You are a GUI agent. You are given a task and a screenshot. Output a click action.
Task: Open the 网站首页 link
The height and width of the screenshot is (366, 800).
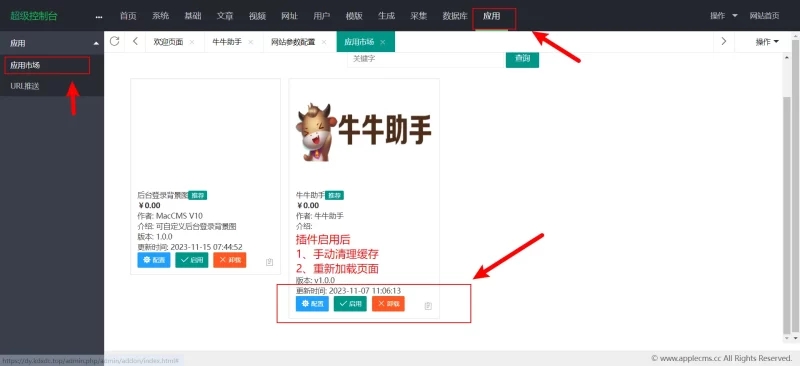pyautogui.click(x=764, y=16)
